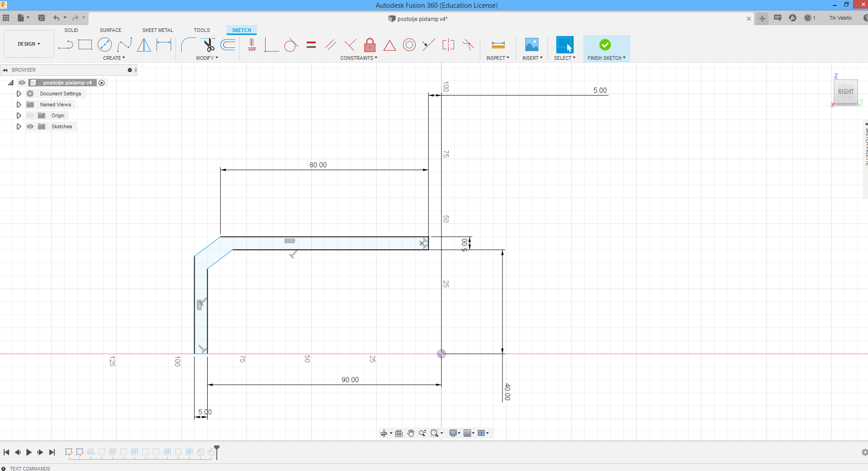The image size is (868, 471).
Task: Expand the Document Settings node
Action: pos(19,94)
